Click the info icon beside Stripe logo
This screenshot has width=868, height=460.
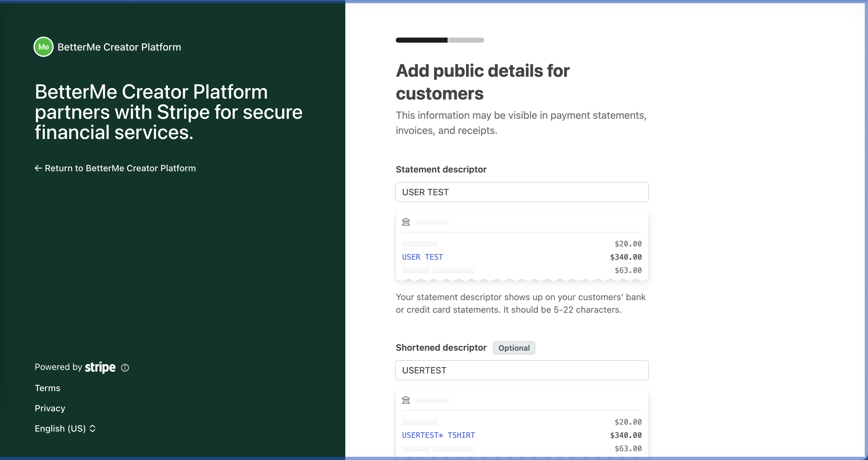[125, 368]
